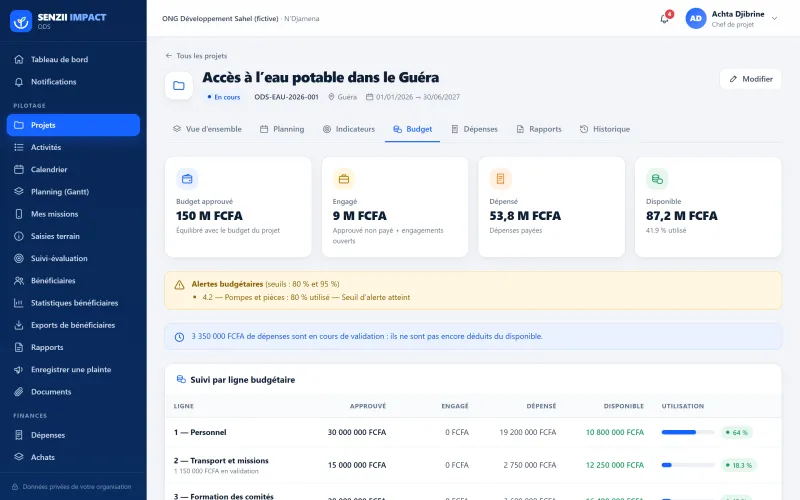Click the Senzii Impact logo icon
Screen dimensions: 800x500
pos(21,21)
